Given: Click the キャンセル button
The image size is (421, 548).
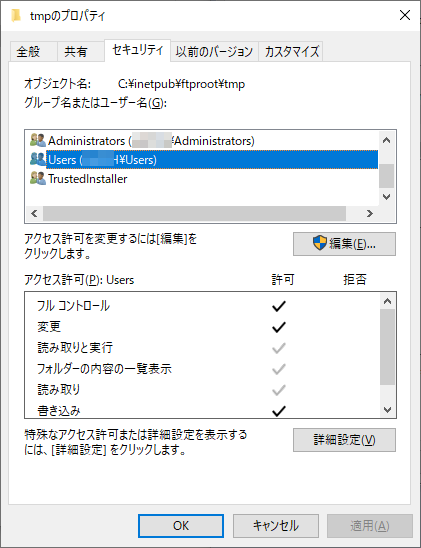Looking at the screenshot, I should click(x=276, y=526).
